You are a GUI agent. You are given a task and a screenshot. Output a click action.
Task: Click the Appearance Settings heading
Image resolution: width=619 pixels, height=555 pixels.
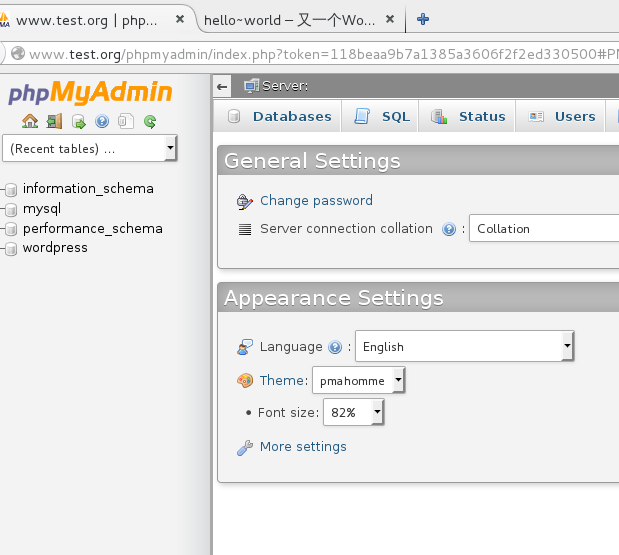334,298
